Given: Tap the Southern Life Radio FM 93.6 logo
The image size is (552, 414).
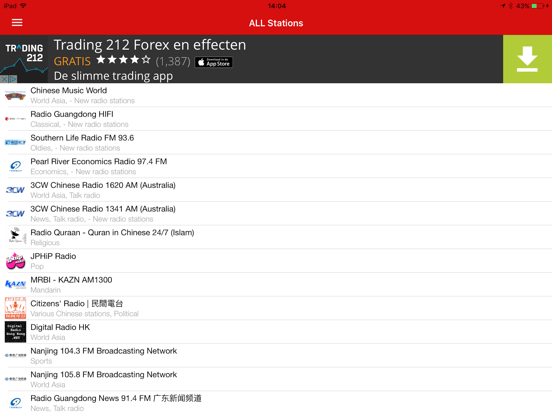Looking at the screenshot, I should coord(15,142).
